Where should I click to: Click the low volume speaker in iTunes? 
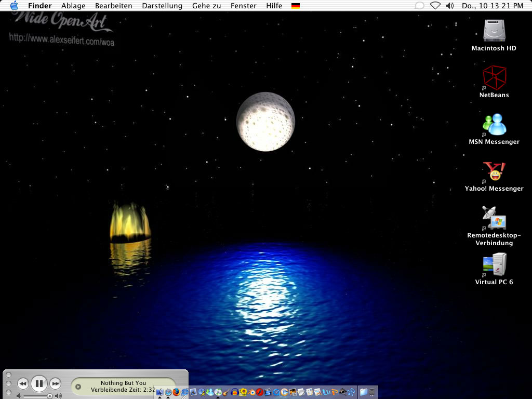(x=19, y=396)
